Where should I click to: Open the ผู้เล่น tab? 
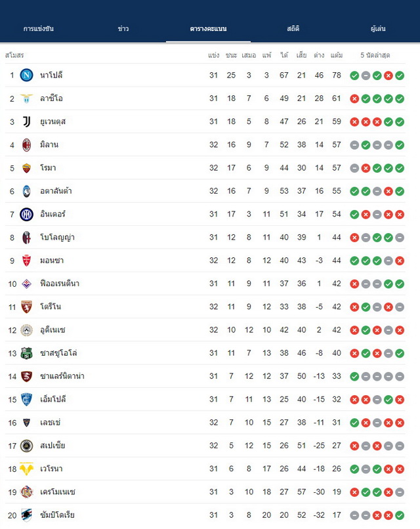(x=378, y=29)
